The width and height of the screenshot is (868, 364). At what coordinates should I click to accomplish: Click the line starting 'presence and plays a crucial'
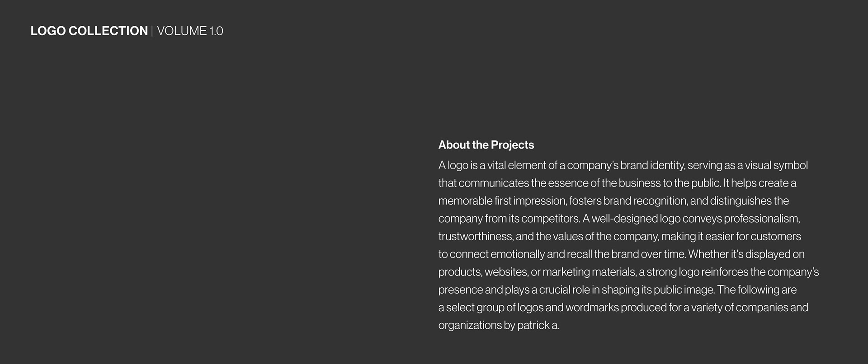pyautogui.click(x=618, y=289)
